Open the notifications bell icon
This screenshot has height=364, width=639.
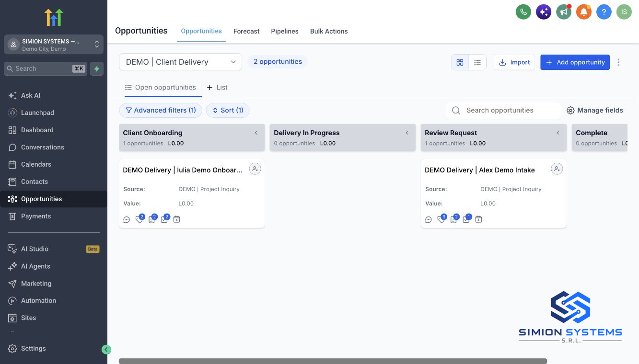[x=584, y=12]
